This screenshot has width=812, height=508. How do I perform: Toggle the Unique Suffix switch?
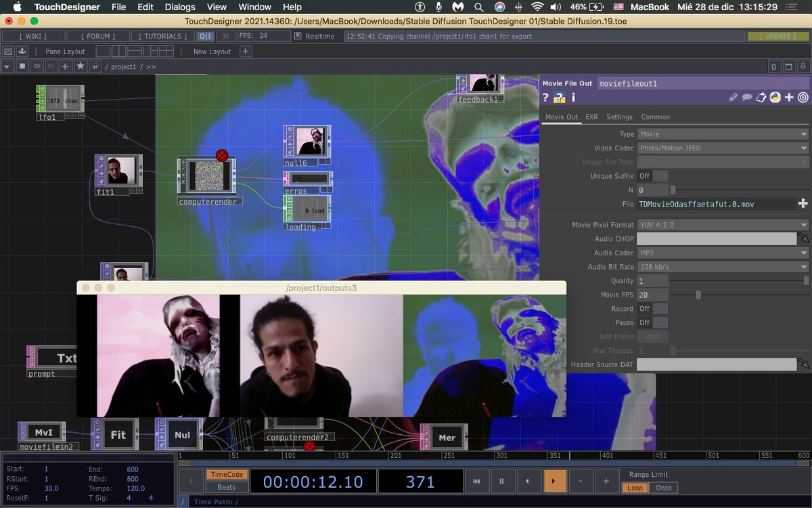click(653, 176)
